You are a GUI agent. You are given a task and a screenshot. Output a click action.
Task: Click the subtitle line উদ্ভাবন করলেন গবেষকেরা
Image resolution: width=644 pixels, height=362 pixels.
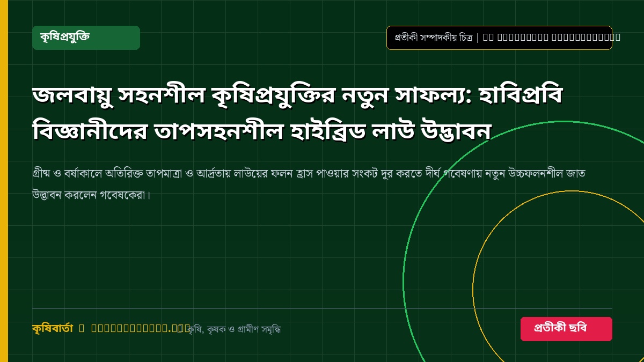point(91,194)
